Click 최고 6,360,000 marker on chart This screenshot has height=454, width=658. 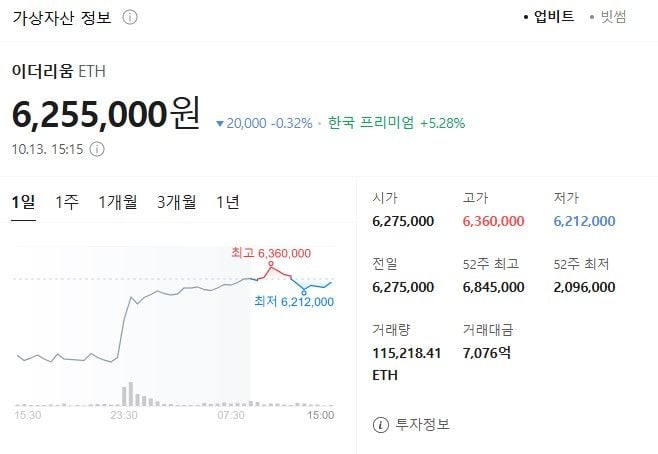(270, 254)
